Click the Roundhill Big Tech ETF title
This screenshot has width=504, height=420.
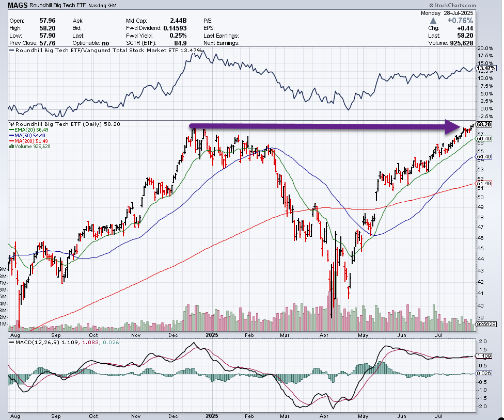[57, 6]
